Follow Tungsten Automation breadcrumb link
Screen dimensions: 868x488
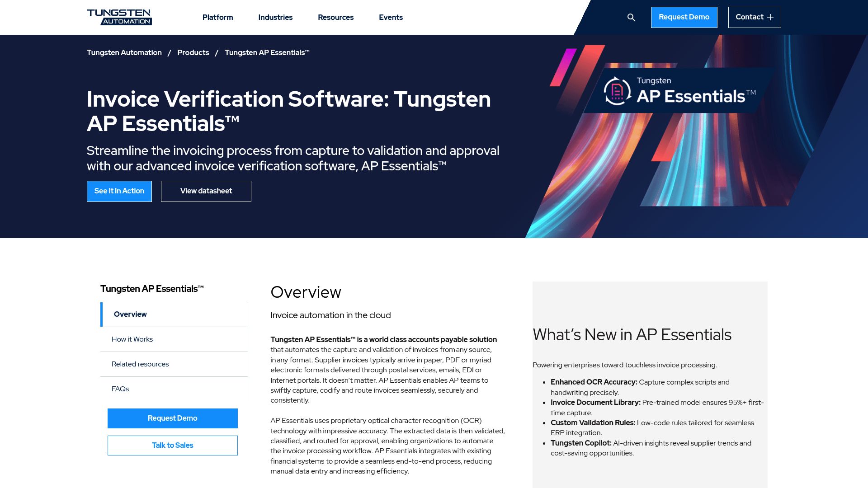coord(124,52)
